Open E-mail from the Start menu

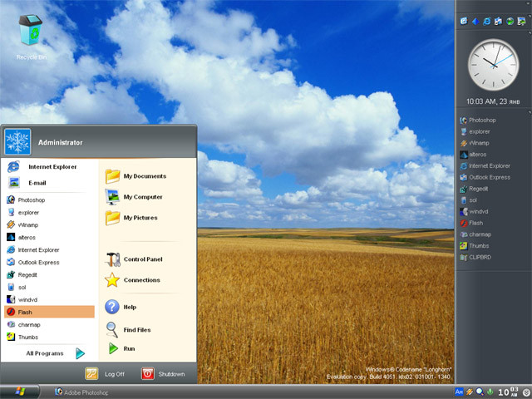pos(27,183)
